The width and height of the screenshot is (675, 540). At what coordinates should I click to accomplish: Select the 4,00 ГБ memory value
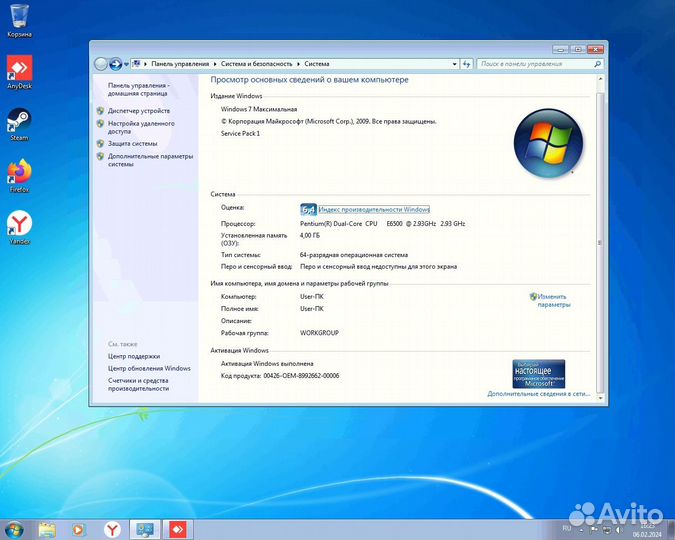point(310,236)
